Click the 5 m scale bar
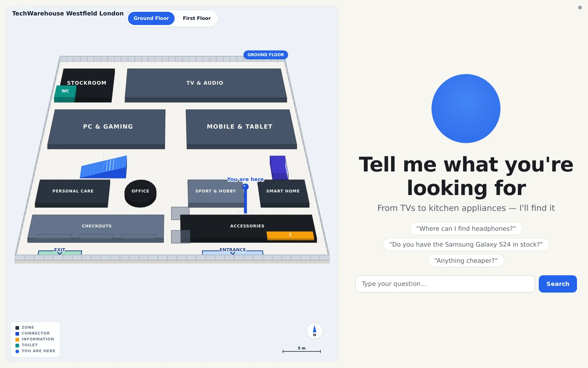588x368 pixels. (x=302, y=350)
